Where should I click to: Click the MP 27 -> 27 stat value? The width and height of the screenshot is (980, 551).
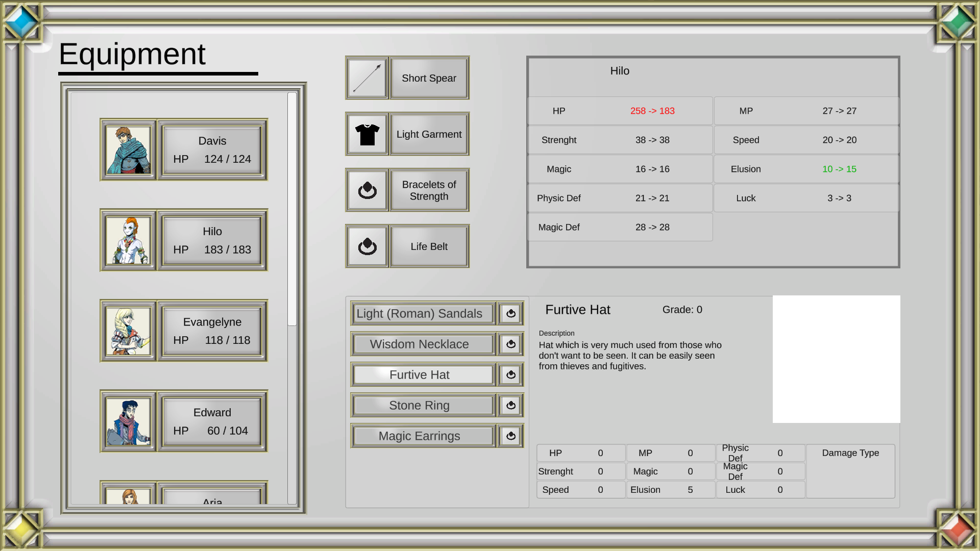[839, 111]
